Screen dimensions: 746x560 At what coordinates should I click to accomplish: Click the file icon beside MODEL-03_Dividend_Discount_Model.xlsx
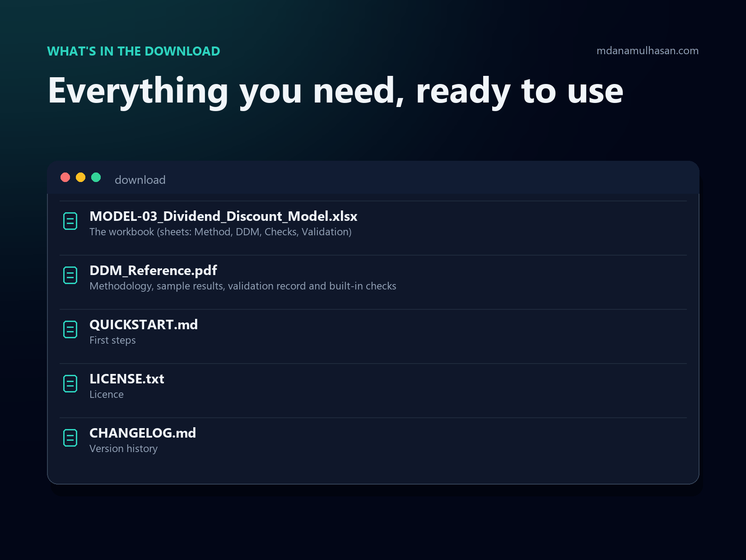70,221
